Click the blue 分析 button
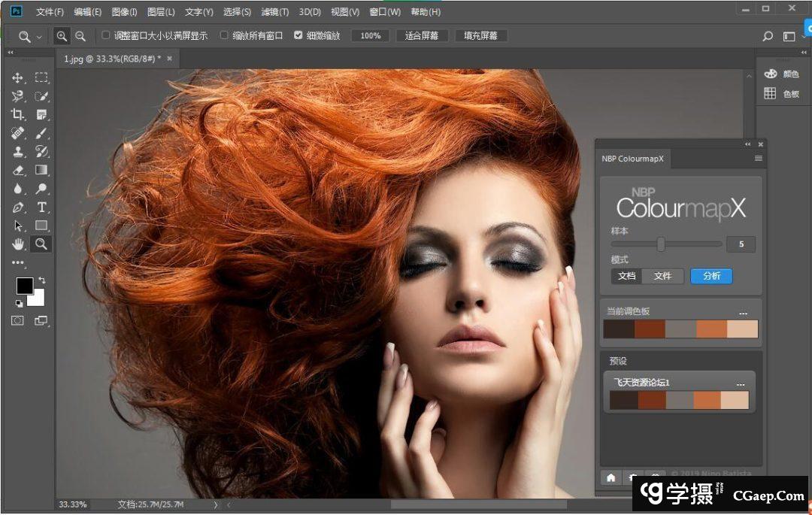 tap(711, 276)
